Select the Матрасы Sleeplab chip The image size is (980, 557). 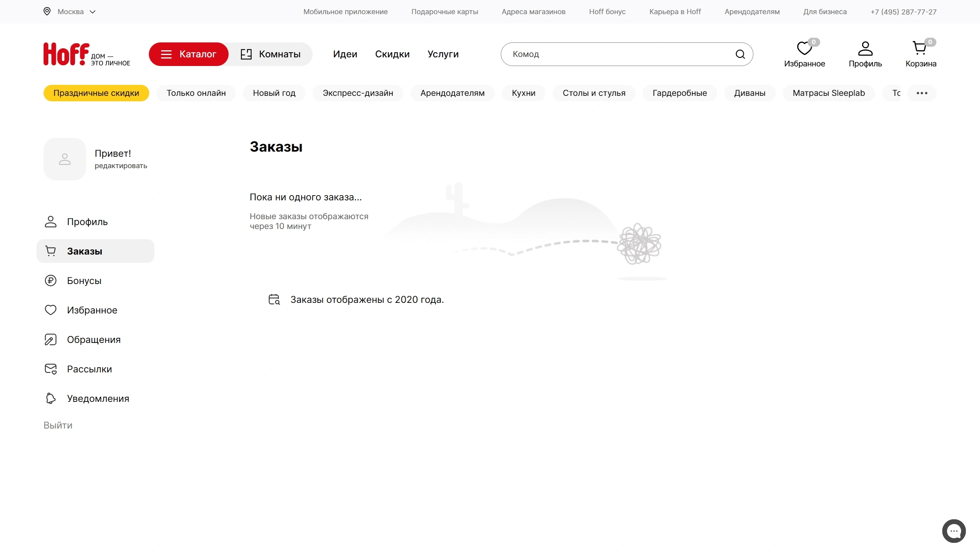(x=828, y=93)
